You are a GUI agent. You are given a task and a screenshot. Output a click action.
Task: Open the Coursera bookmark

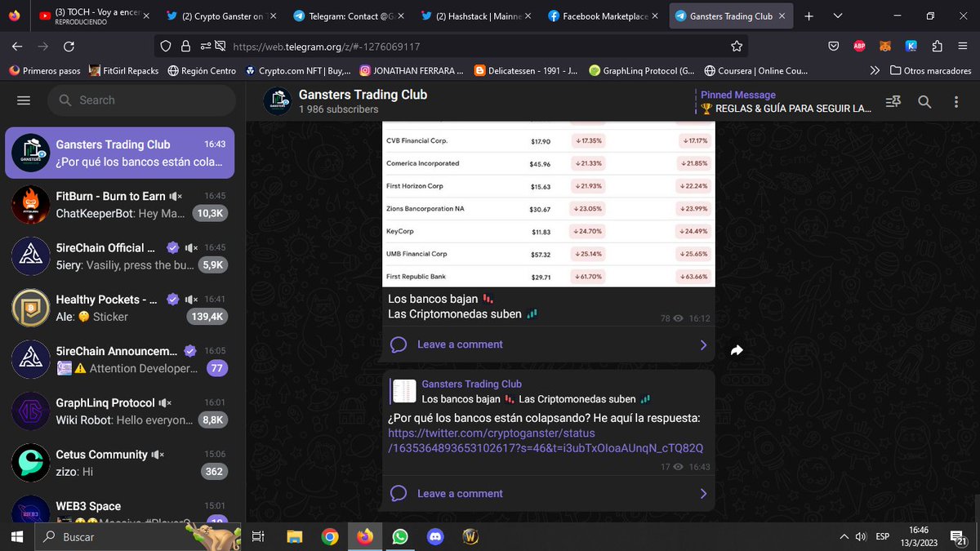coord(756,71)
